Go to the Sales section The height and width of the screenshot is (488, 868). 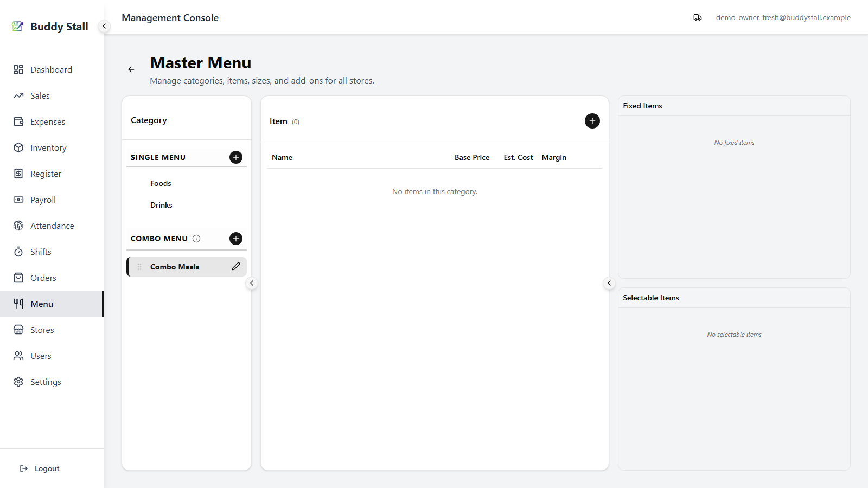52,95
